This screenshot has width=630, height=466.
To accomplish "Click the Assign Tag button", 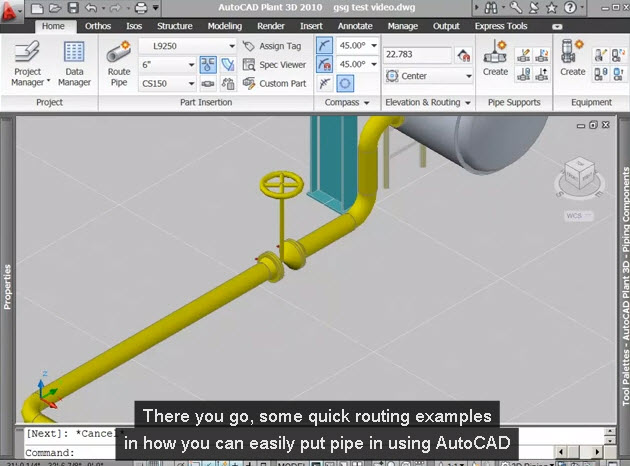I will pyautogui.click(x=272, y=46).
